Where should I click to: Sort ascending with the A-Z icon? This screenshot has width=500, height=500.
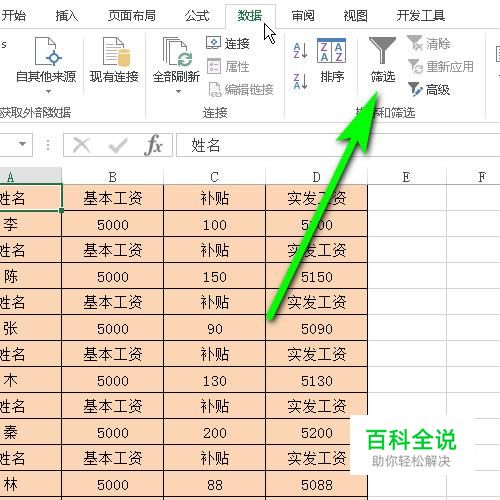coord(300,51)
